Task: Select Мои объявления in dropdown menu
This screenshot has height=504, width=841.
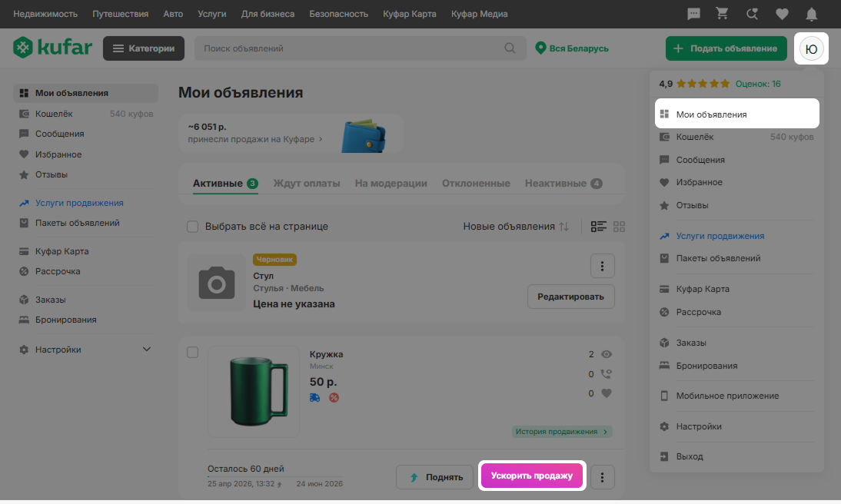Action: point(737,114)
